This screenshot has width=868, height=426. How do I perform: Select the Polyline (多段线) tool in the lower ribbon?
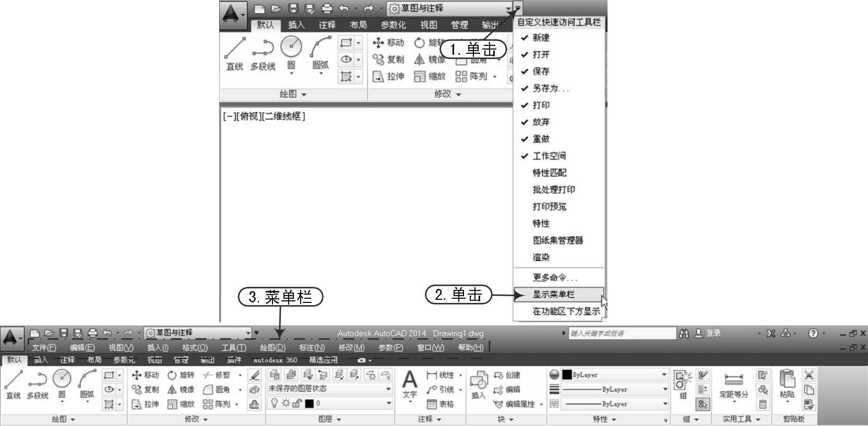[x=38, y=385]
